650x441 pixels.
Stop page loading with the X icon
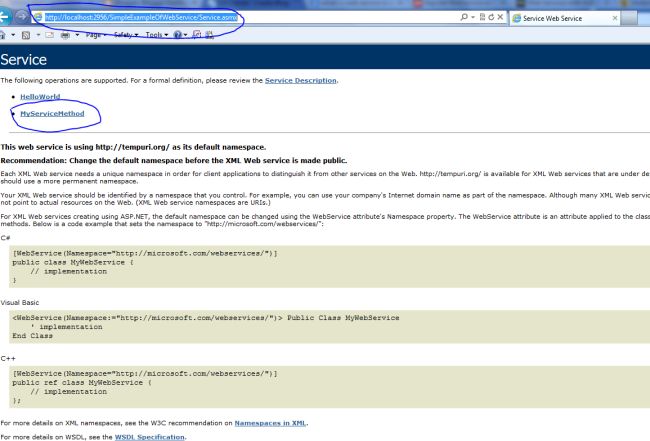click(x=500, y=17)
